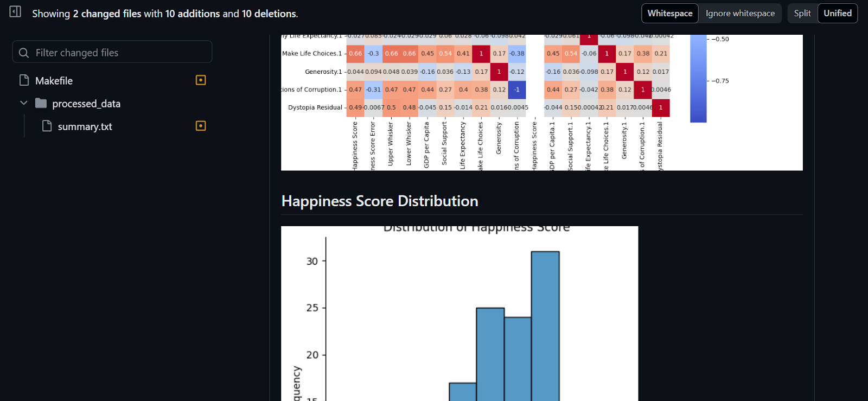Collapse the file tree sidebar icon

pos(15,11)
